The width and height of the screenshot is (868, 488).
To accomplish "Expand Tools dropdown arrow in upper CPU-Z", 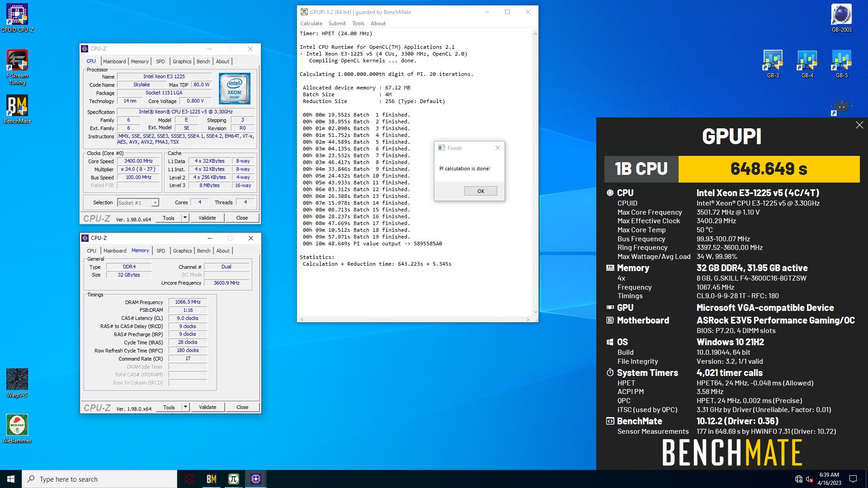I will pos(185,218).
